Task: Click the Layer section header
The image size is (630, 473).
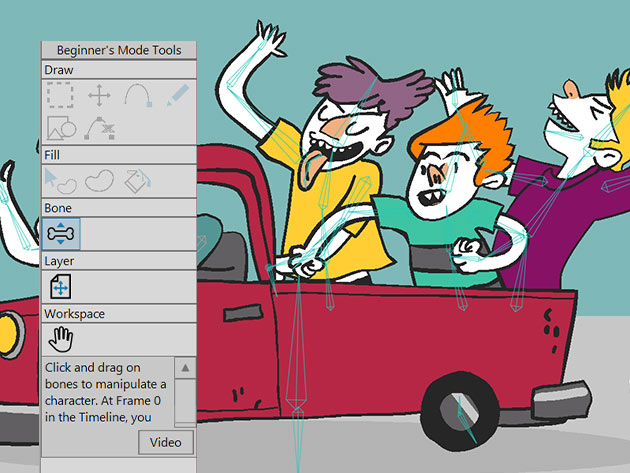Action: click(119, 261)
